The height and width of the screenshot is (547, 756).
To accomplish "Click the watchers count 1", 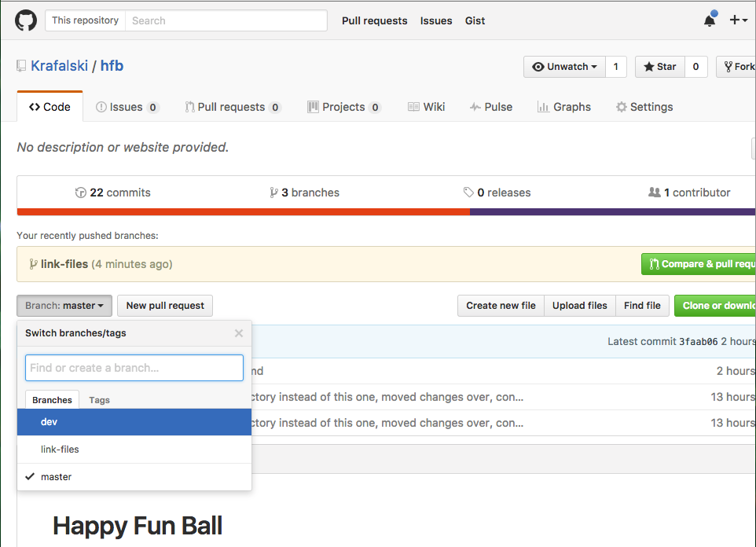I will point(615,67).
